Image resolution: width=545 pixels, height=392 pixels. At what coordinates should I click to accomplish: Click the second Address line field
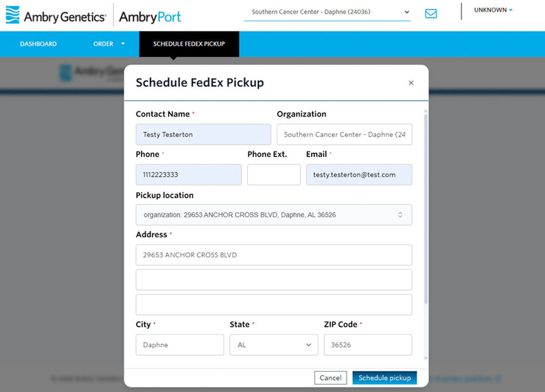(x=274, y=280)
